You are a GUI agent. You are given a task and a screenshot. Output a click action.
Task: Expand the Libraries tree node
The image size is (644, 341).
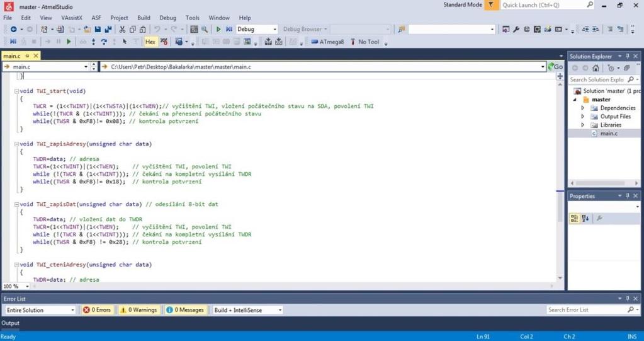pos(583,125)
